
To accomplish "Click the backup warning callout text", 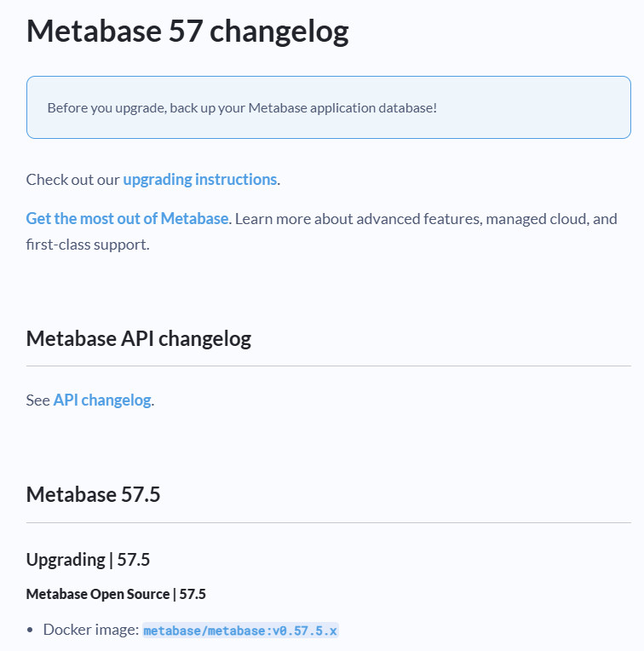I will tap(242, 108).
